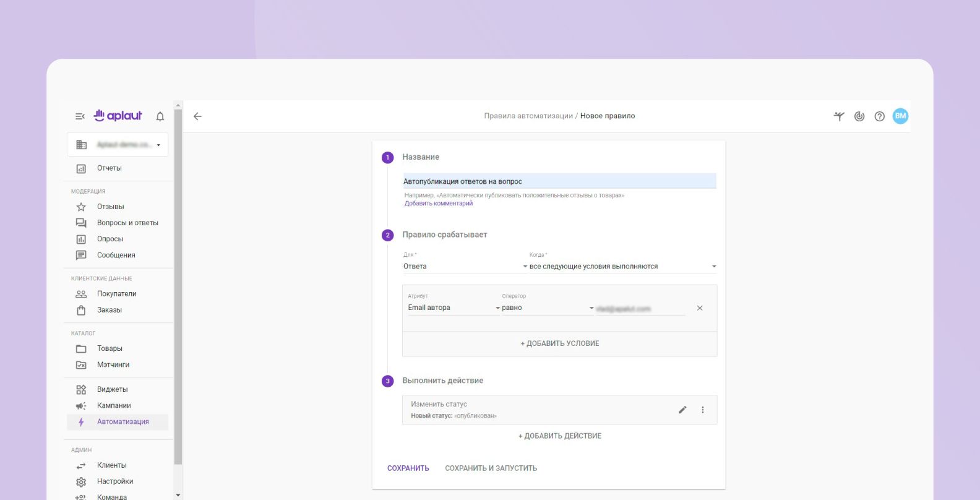Open the Когда conditions dropdown
This screenshot has height=500, width=980.
tap(622, 267)
